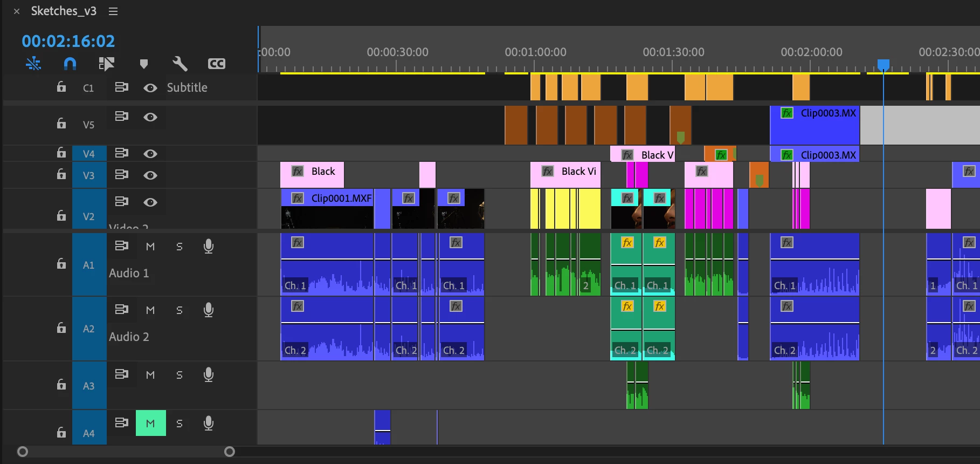
Task: Toggle sync lock on track V3
Action: [122, 174]
